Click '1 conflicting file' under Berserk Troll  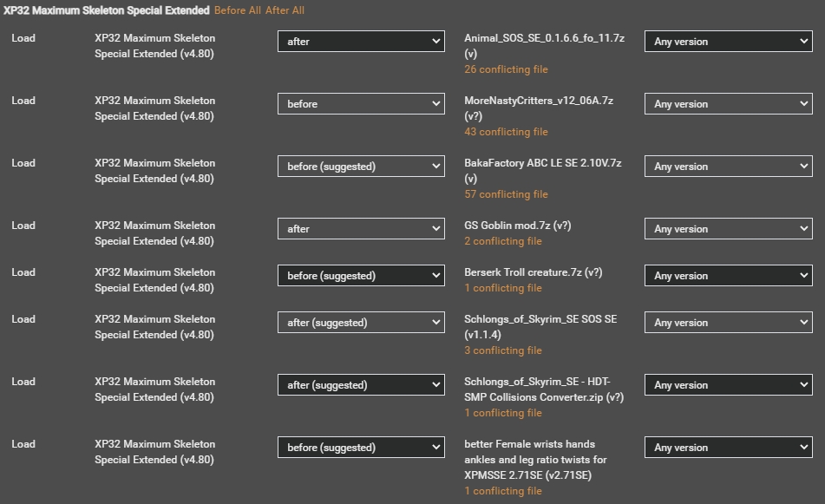click(503, 288)
